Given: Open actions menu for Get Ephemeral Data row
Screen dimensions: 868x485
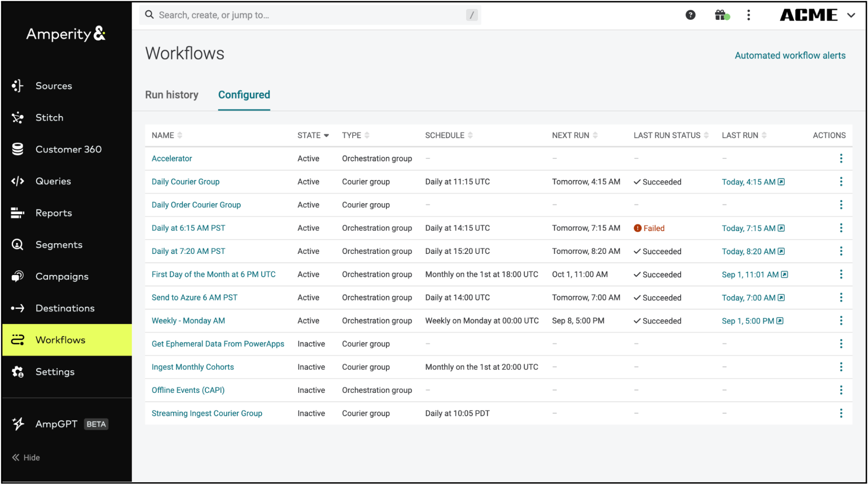Looking at the screenshot, I should 841,344.
